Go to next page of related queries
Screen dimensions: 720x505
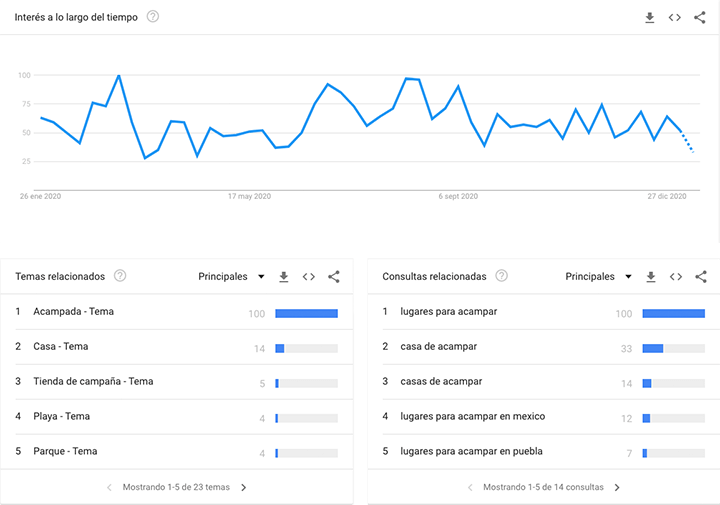tap(617, 488)
